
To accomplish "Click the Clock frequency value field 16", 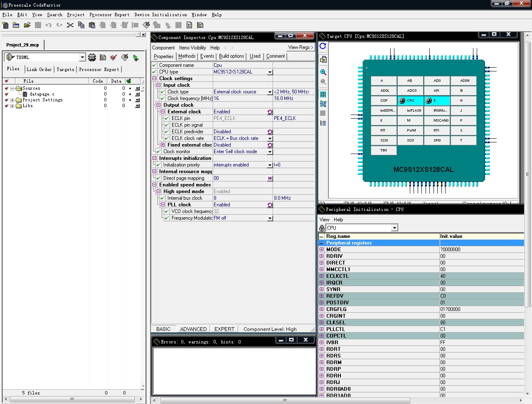I will [243, 98].
